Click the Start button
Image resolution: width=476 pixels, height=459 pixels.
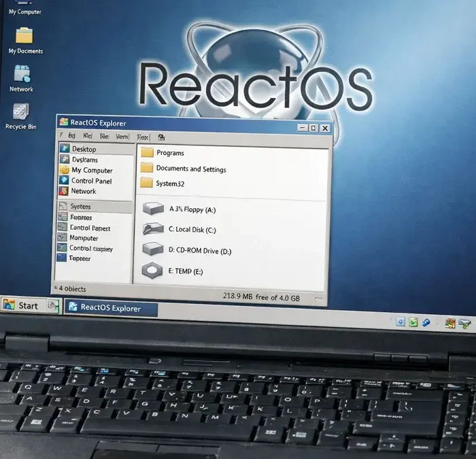click(x=24, y=305)
